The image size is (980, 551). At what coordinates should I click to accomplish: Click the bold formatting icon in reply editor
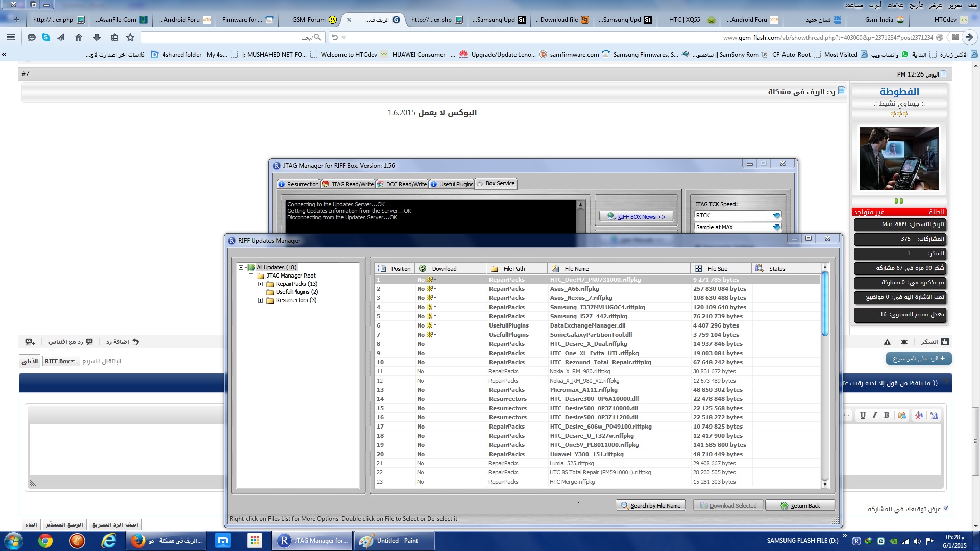tap(887, 415)
